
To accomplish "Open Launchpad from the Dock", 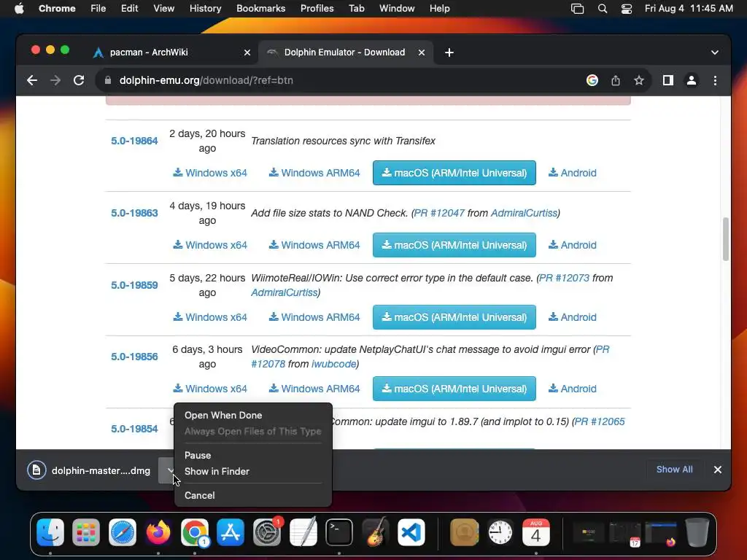I will pos(86,532).
